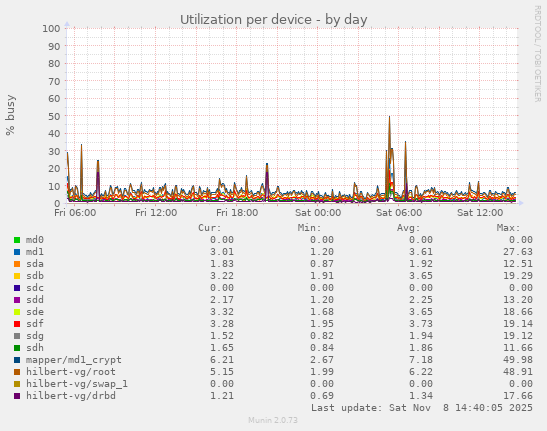Click the '% busy' y-axis label

click(10, 115)
